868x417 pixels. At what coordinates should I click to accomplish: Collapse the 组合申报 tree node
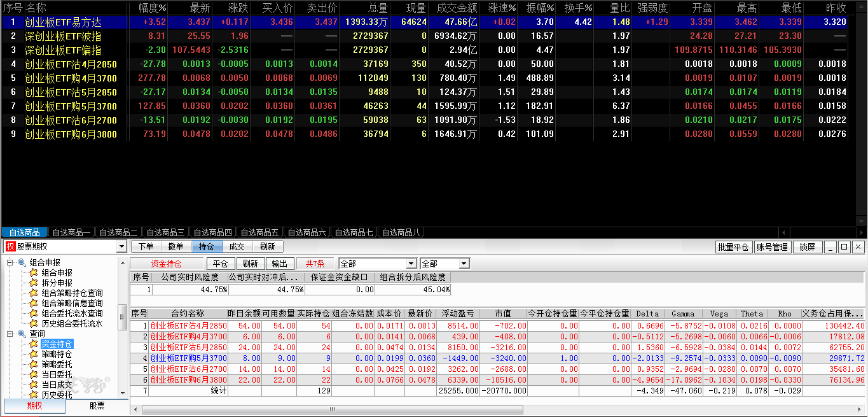coord(10,263)
